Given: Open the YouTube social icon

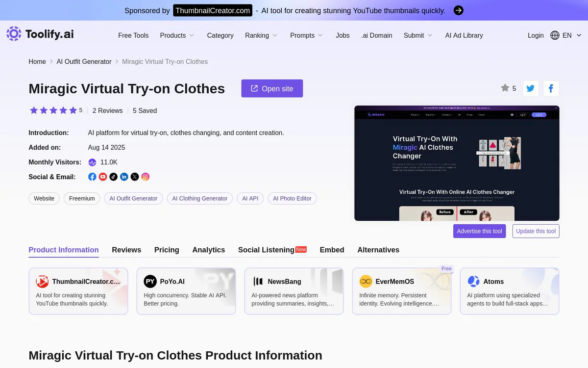Looking at the screenshot, I should 103,177.
